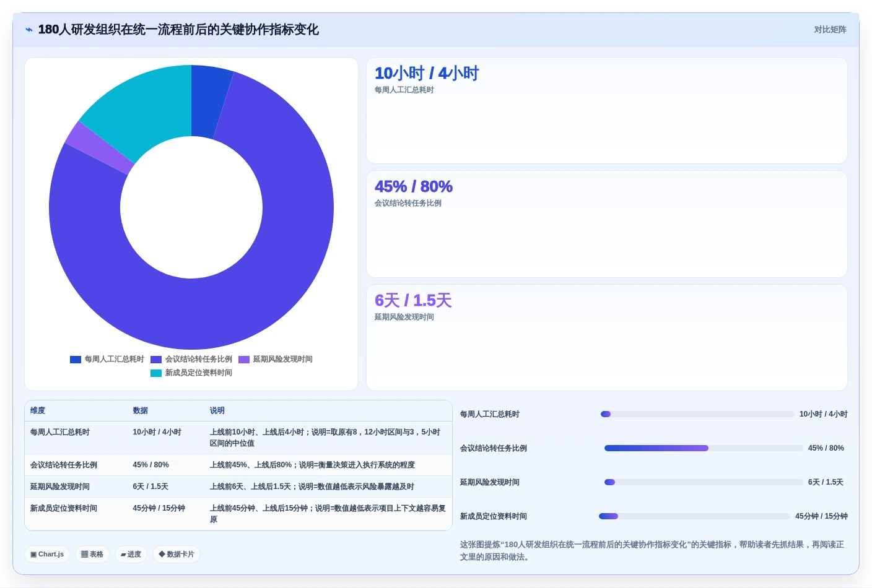
Task: Click the 维度 column header
Action: tap(38, 411)
